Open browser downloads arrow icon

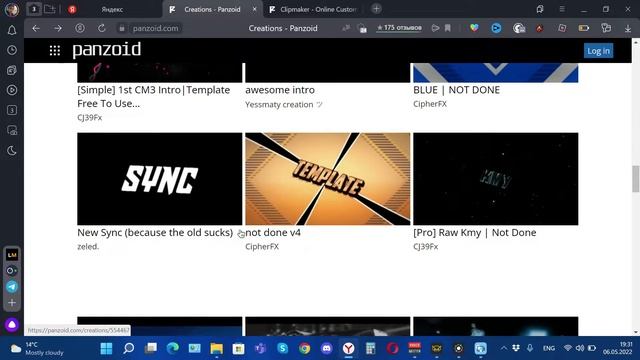[628, 28]
